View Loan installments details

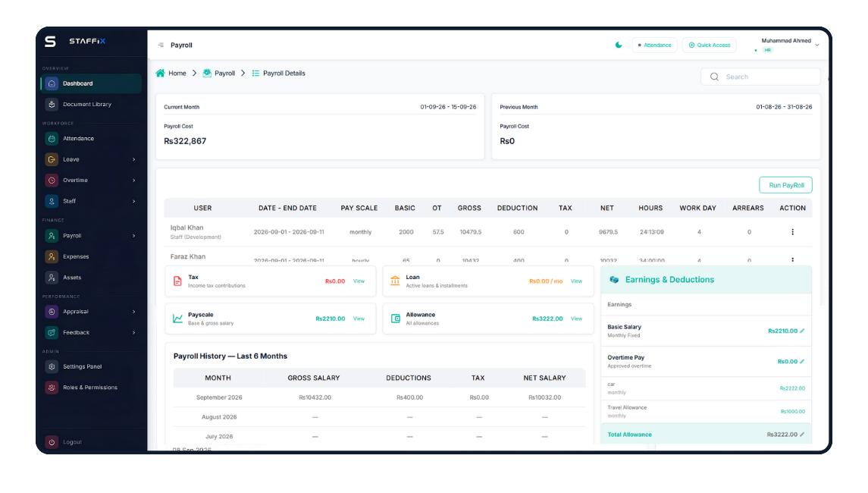click(x=576, y=281)
